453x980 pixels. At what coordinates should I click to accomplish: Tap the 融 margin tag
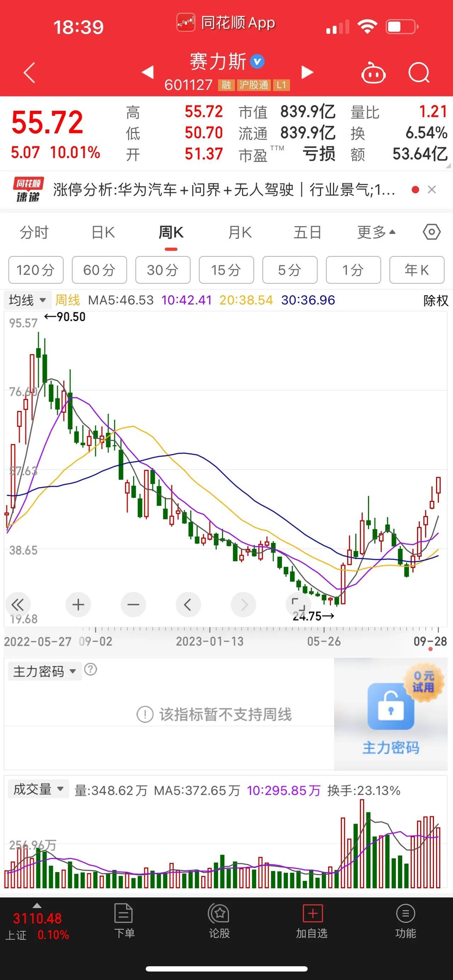(226, 85)
